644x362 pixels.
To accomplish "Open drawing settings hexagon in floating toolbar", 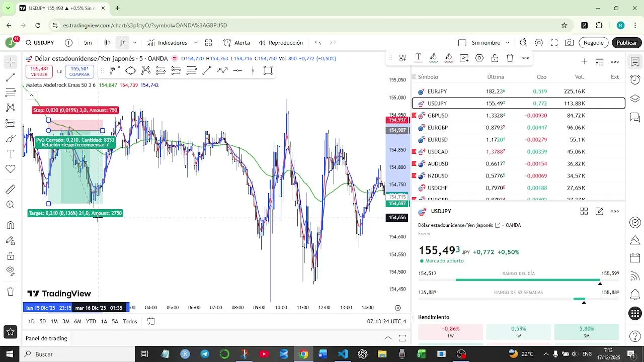I will pos(479,58).
